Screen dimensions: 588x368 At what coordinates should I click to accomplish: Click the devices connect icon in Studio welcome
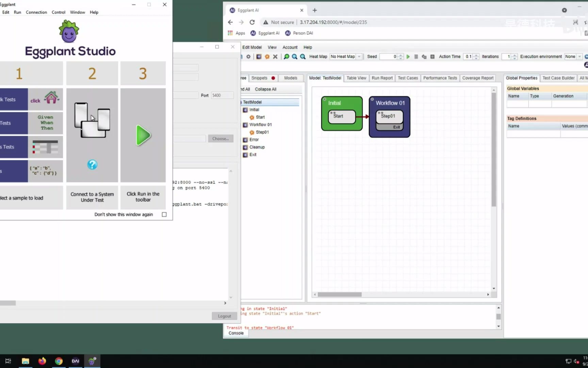click(x=92, y=120)
